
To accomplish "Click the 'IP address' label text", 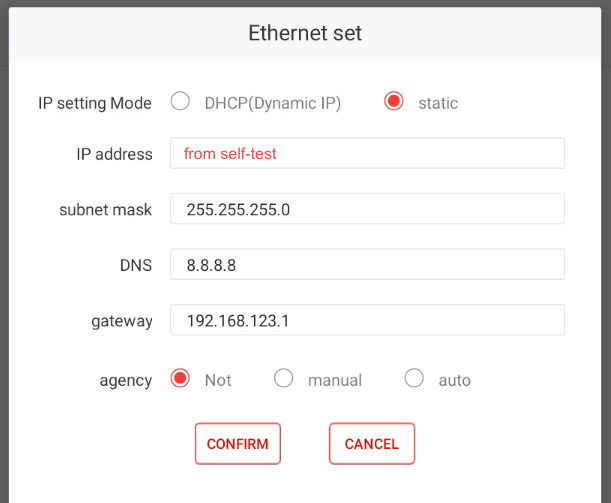I will [114, 155].
